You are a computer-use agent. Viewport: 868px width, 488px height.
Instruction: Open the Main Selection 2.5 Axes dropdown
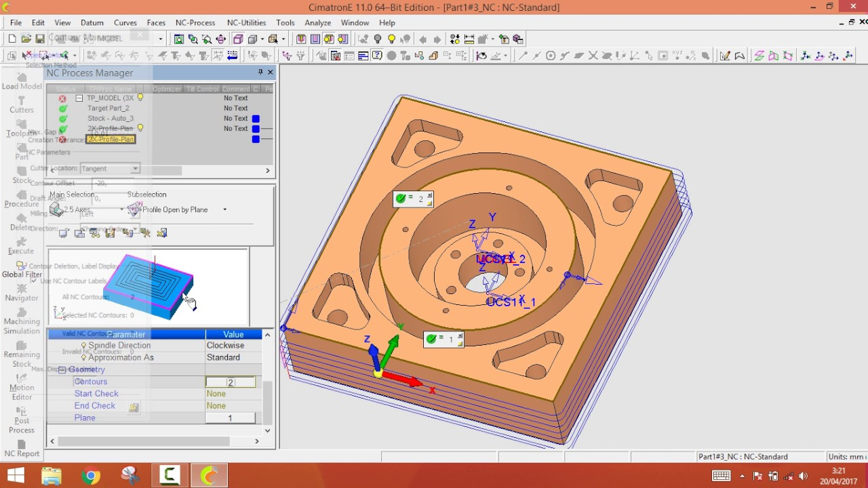[122, 209]
